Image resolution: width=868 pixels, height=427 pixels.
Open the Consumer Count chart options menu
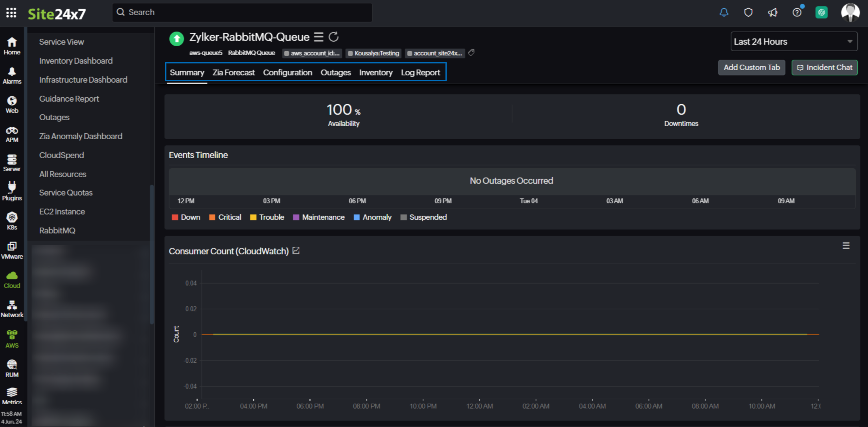tap(846, 246)
